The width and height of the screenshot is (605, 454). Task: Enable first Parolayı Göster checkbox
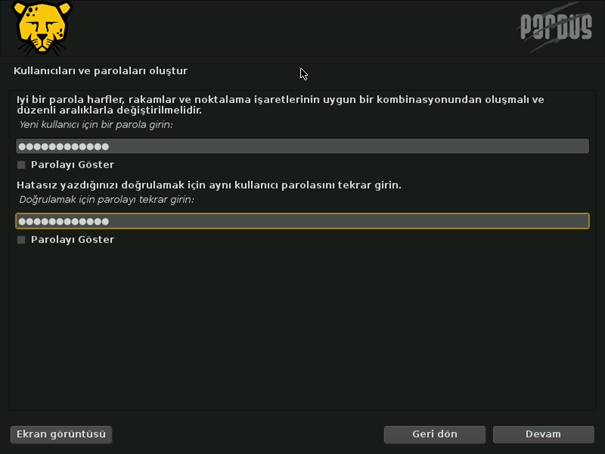coord(21,165)
